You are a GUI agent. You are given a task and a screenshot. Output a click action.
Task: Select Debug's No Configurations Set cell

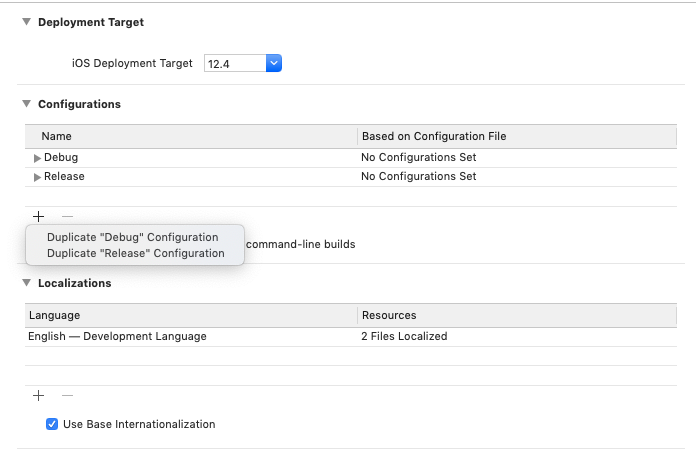tap(418, 157)
